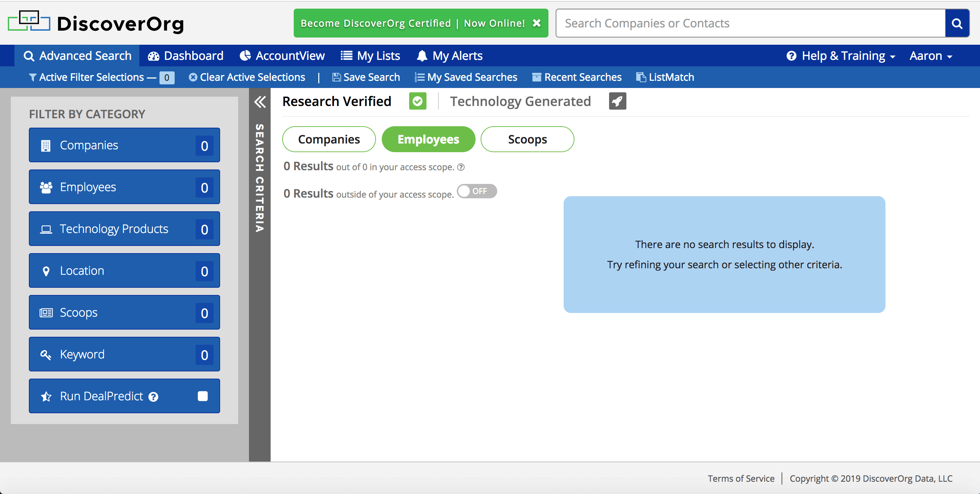Expand the Location filter category
This screenshot has width=980, height=494.
point(124,271)
